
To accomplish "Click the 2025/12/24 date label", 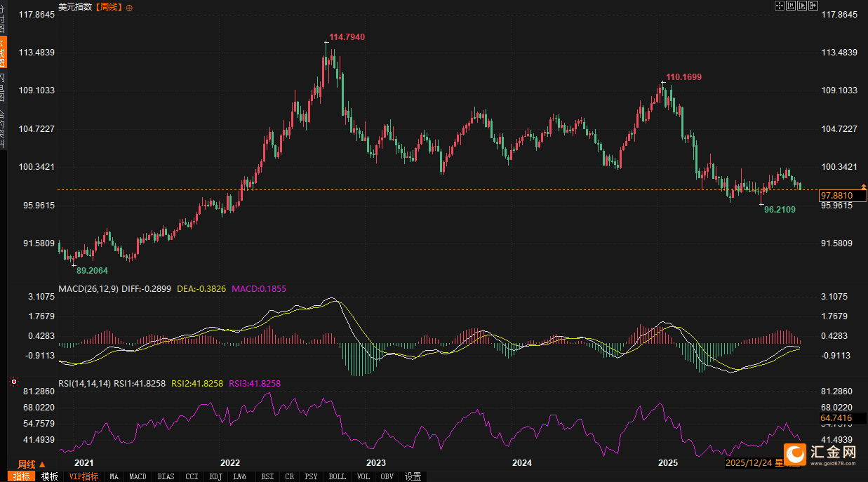I will [x=748, y=463].
